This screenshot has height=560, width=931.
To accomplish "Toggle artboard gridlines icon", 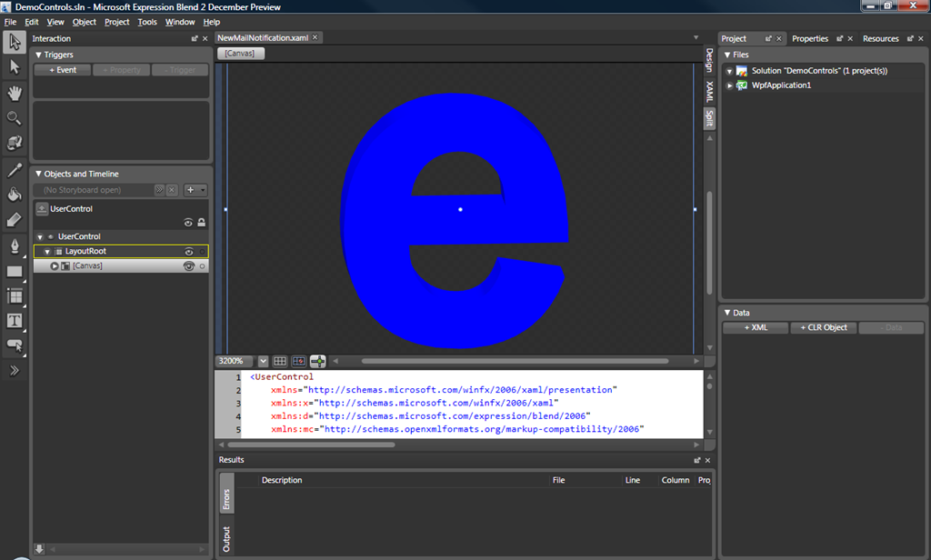I will 280,361.
